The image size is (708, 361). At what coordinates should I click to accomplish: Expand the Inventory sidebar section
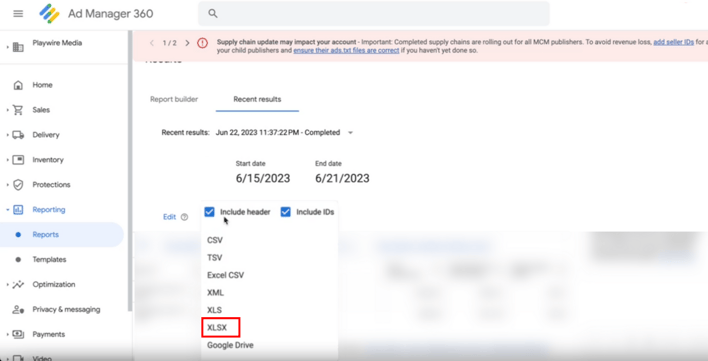pyautogui.click(x=7, y=160)
